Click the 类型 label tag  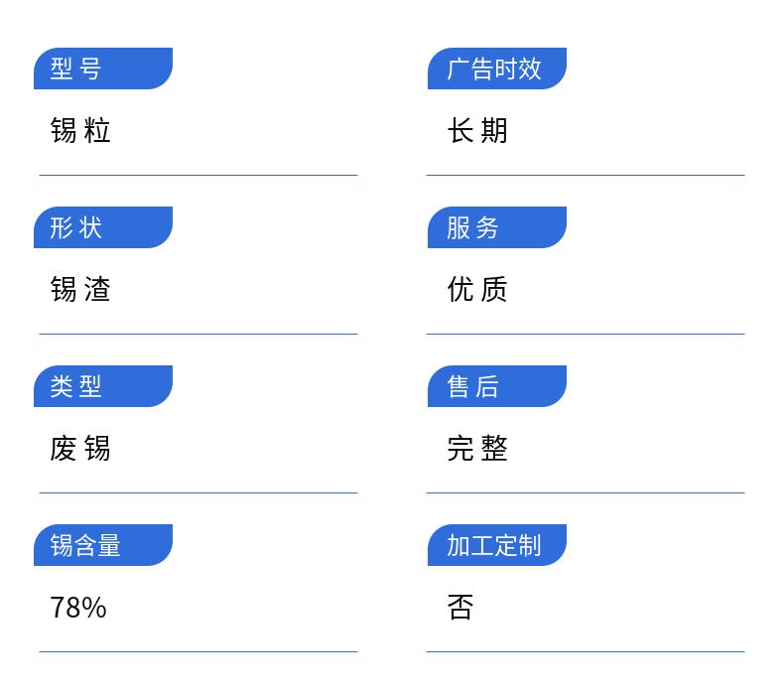103,386
